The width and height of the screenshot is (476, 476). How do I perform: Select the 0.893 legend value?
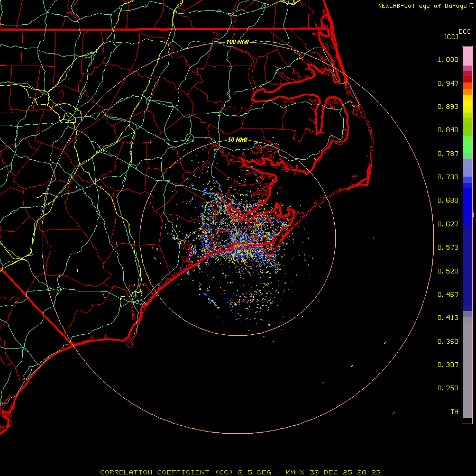(448, 106)
